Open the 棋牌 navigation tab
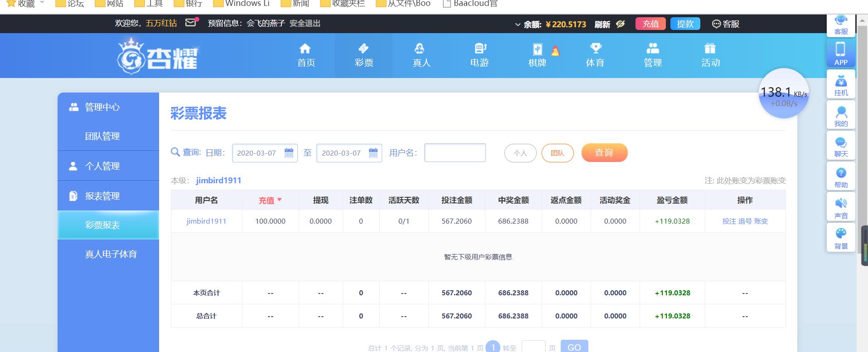The height and width of the screenshot is (352, 868). point(538,55)
